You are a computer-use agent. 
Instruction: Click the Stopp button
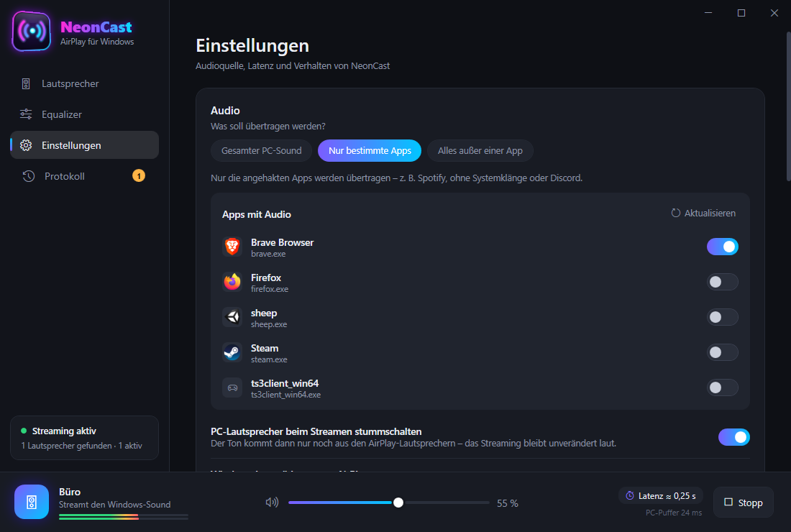[743, 503]
